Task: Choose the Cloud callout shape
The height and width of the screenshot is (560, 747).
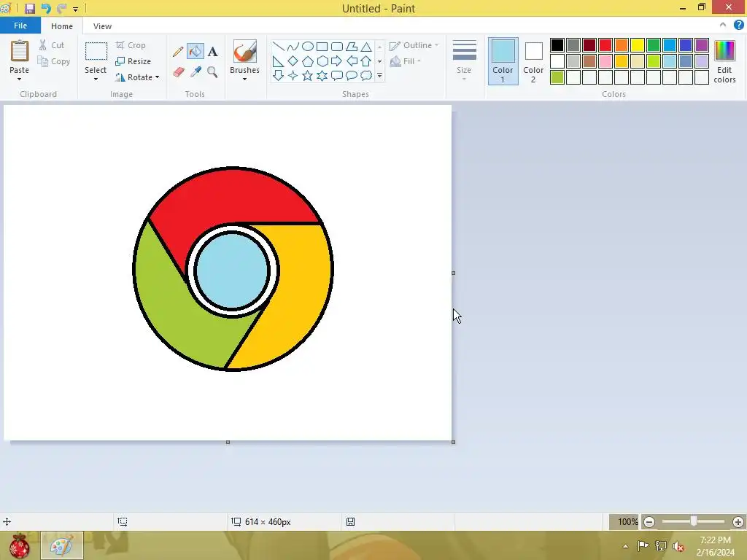Action: [x=366, y=75]
